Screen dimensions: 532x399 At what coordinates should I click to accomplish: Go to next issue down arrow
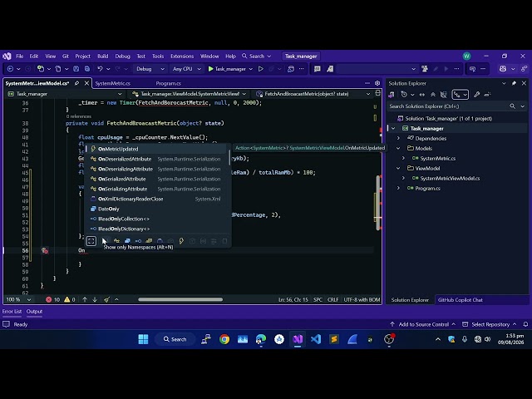point(95,299)
